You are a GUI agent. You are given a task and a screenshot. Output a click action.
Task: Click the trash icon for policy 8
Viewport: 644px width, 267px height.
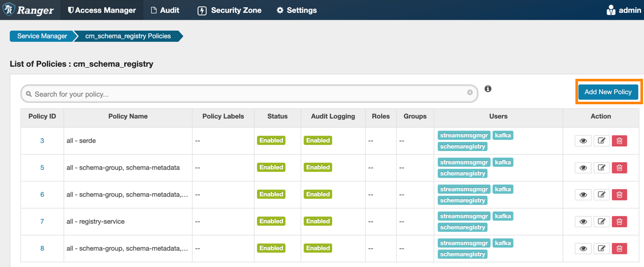pyautogui.click(x=619, y=249)
